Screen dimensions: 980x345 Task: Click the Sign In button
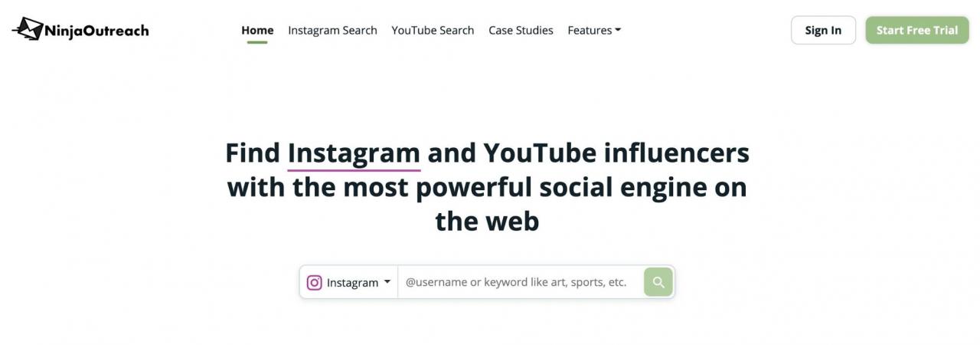pyautogui.click(x=823, y=30)
